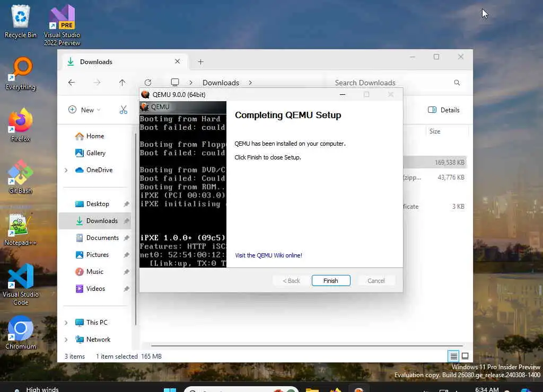Switch to large thumbnails view icon
543x392 pixels.
pos(465,355)
